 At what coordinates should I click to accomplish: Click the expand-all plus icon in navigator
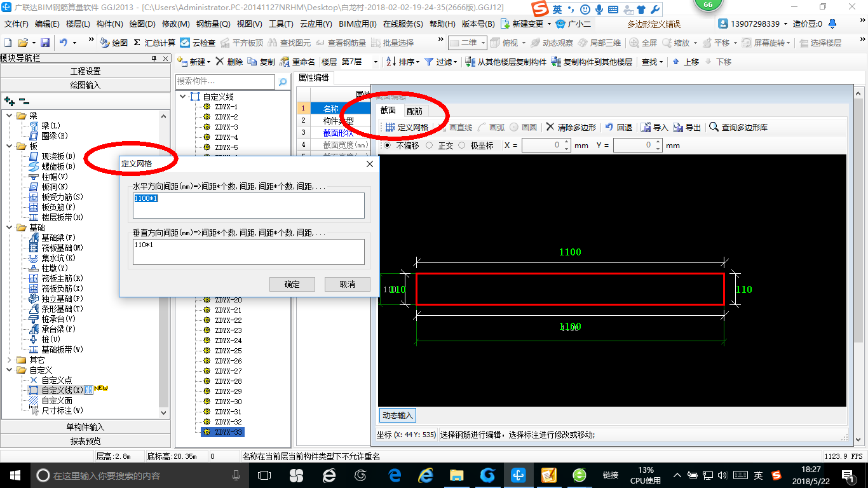point(9,100)
